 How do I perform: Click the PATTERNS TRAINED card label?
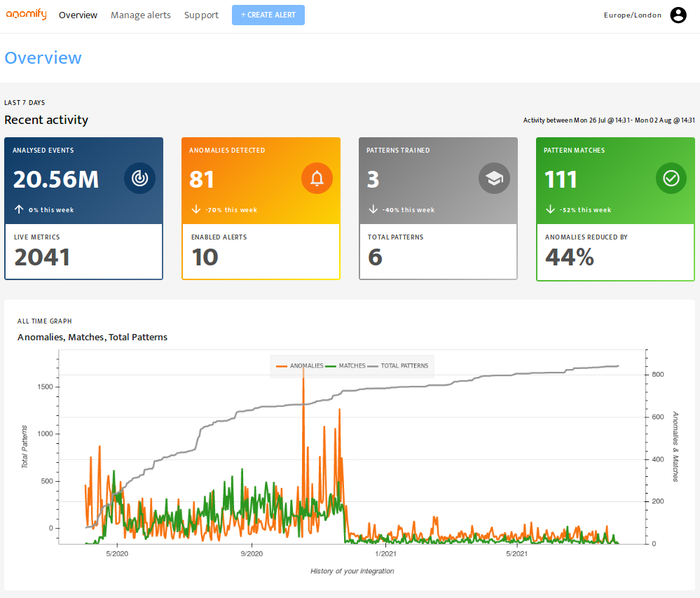(398, 151)
